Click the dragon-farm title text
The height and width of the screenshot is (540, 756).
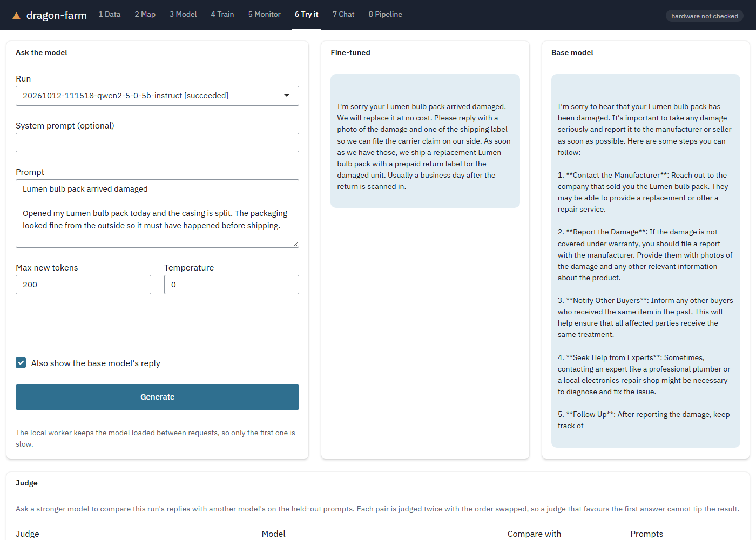pos(57,15)
